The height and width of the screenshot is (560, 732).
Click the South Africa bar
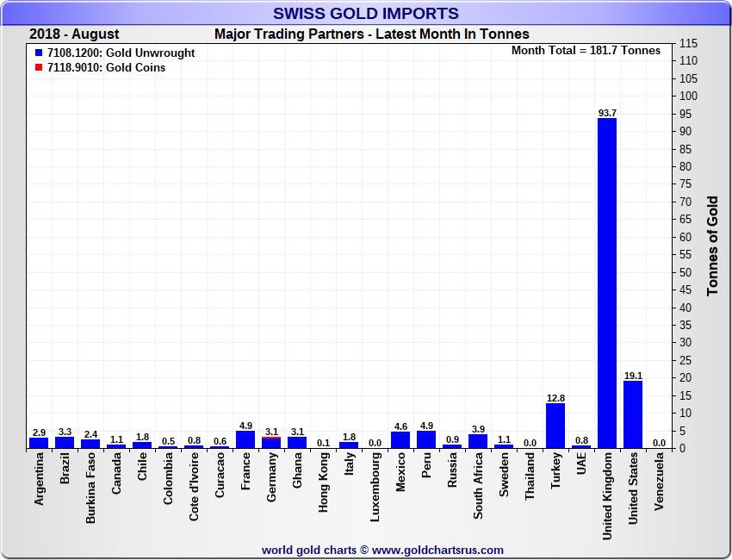click(478, 441)
